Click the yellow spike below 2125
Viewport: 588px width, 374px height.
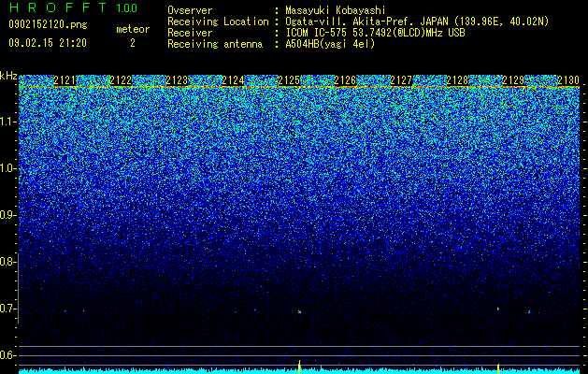pyautogui.click(x=299, y=367)
